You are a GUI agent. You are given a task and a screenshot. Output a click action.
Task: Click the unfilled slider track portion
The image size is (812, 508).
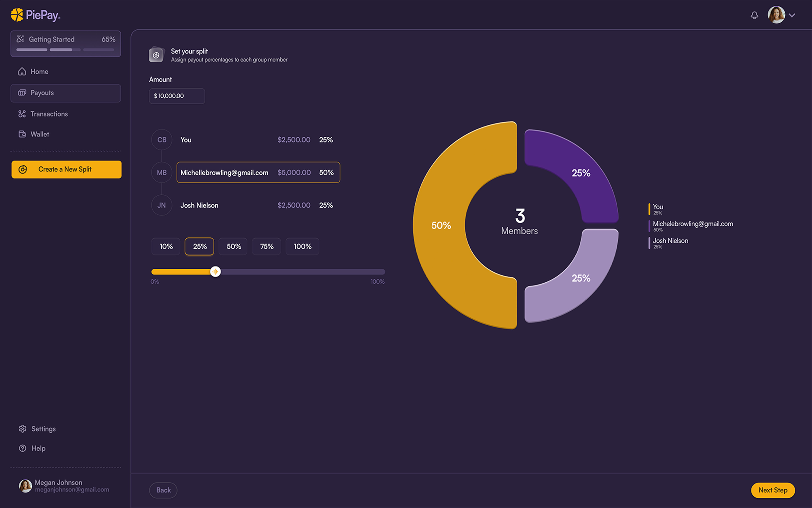click(303, 272)
